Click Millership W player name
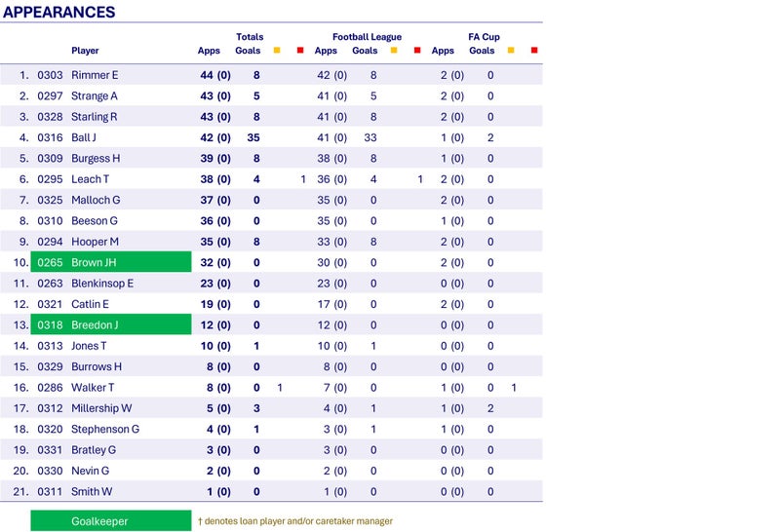 [101, 408]
